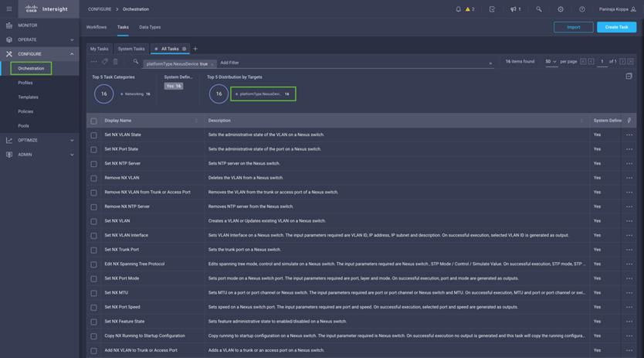644x358 pixels.
Task: Click the current page number field
Action: (x=602, y=62)
